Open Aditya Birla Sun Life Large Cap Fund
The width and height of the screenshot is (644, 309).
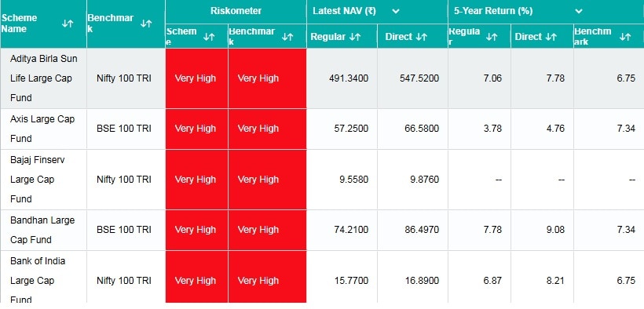(x=43, y=78)
